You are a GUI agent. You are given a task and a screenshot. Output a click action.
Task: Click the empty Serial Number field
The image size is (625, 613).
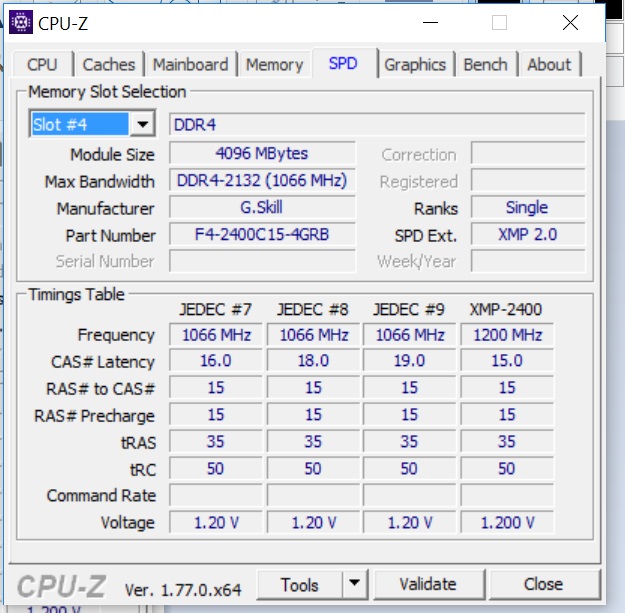[x=262, y=261]
